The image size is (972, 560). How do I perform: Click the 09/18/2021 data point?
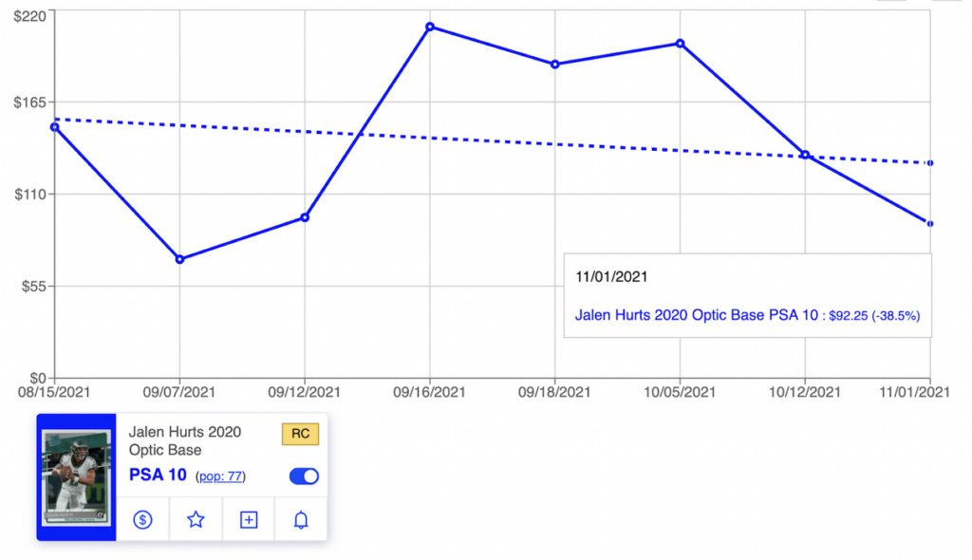point(555,65)
